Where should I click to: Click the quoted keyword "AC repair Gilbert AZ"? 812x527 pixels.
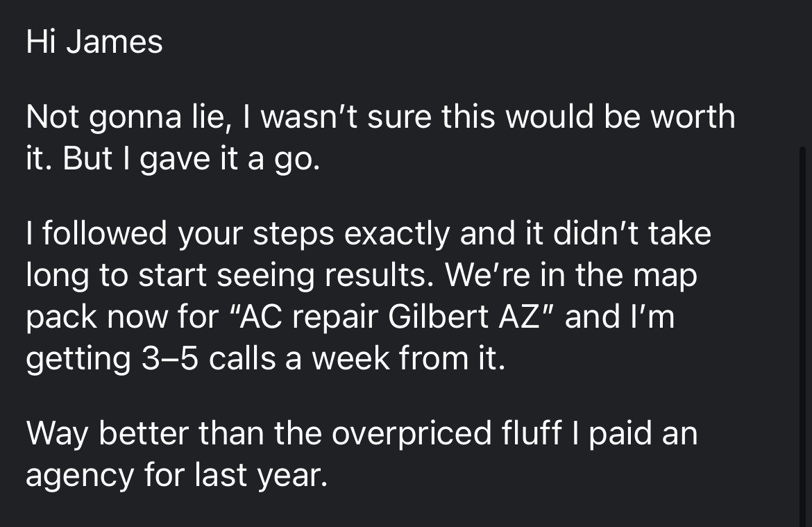tap(388, 317)
